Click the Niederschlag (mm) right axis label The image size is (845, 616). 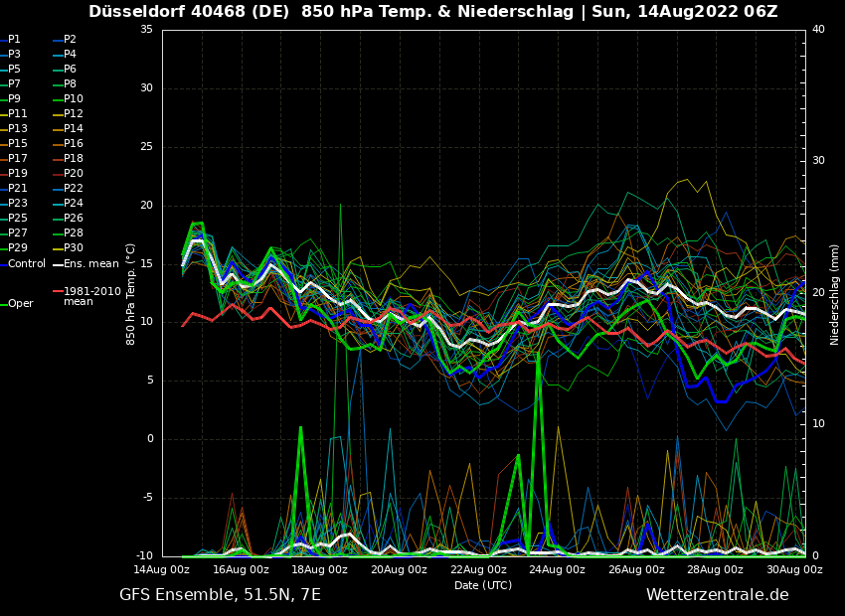835,294
